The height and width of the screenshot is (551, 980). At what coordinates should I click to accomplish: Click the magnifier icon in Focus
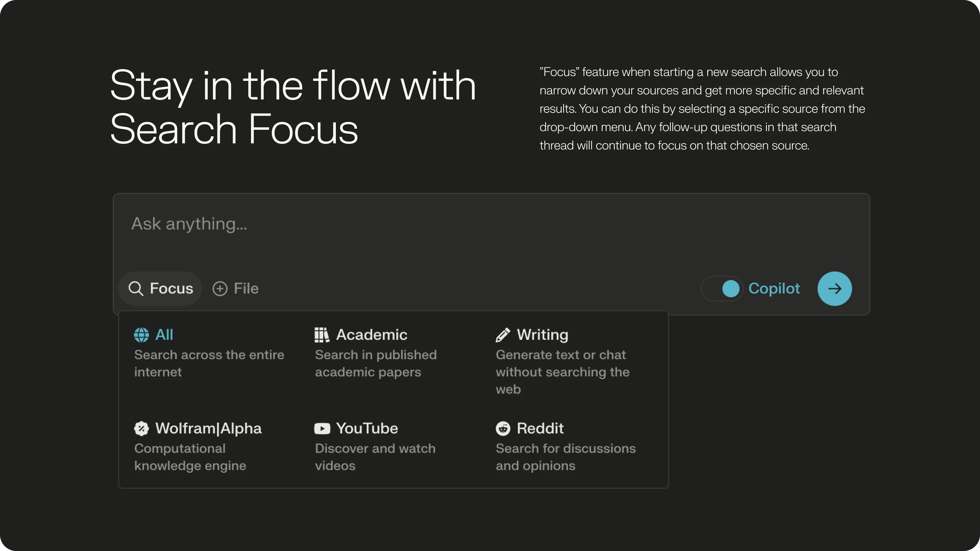pos(136,289)
